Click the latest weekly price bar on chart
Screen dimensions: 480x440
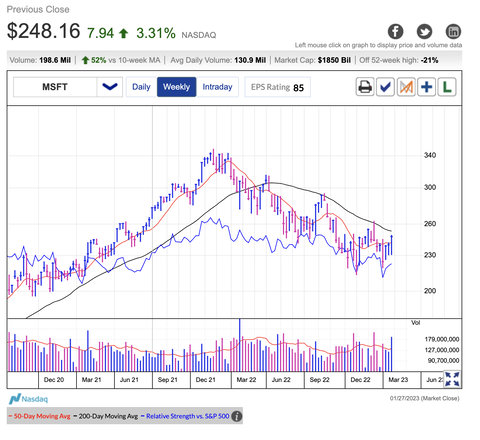[392, 245]
